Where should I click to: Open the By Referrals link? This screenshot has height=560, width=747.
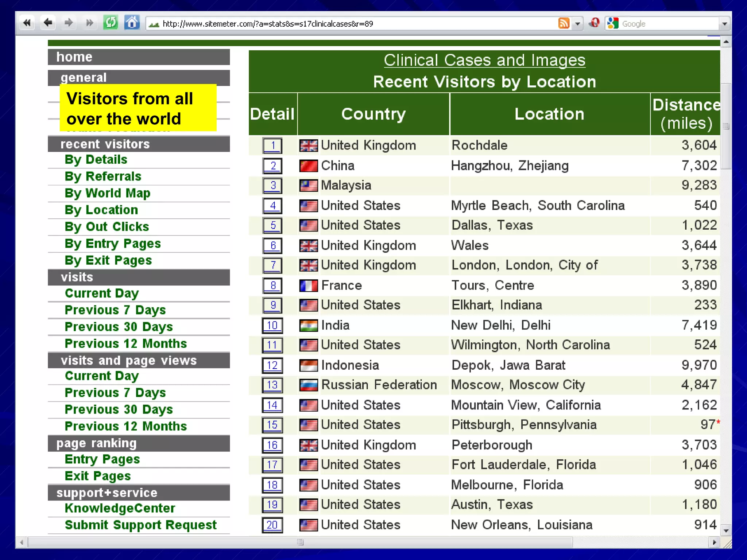pyautogui.click(x=103, y=176)
